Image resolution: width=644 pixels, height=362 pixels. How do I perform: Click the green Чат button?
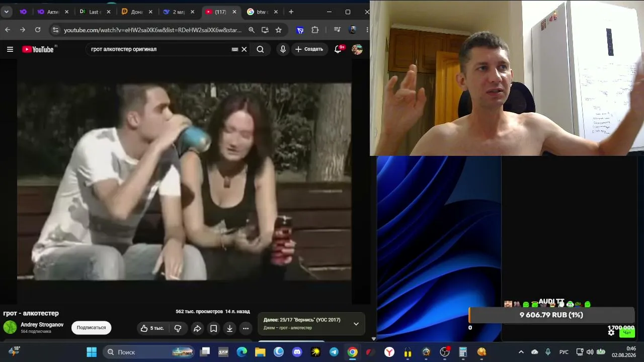click(x=627, y=332)
